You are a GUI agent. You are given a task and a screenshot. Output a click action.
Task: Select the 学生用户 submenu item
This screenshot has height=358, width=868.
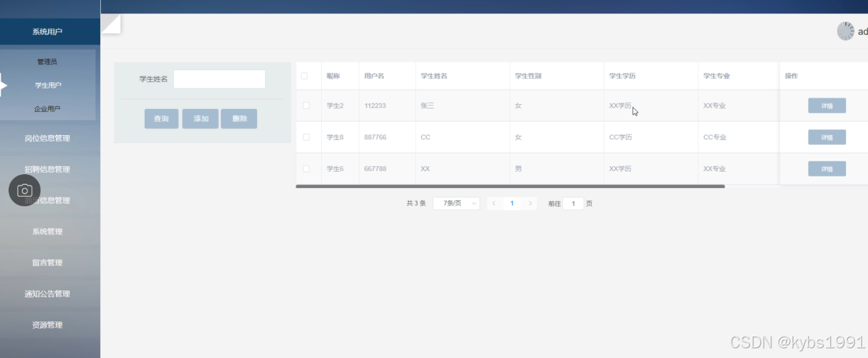47,85
